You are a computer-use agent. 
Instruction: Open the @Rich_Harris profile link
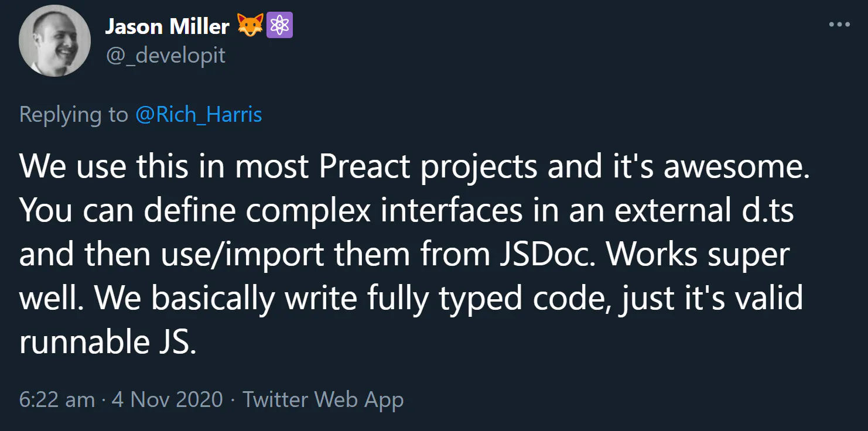point(199,114)
